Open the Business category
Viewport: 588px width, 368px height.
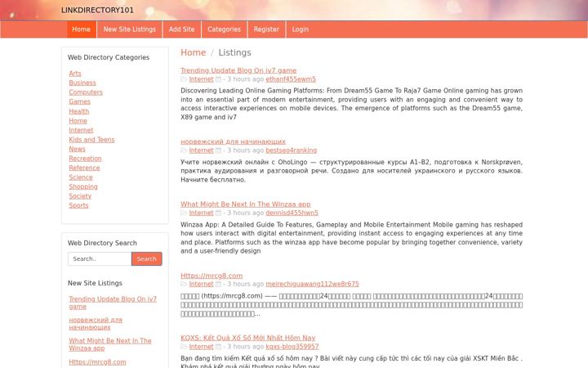[x=82, y=83]
